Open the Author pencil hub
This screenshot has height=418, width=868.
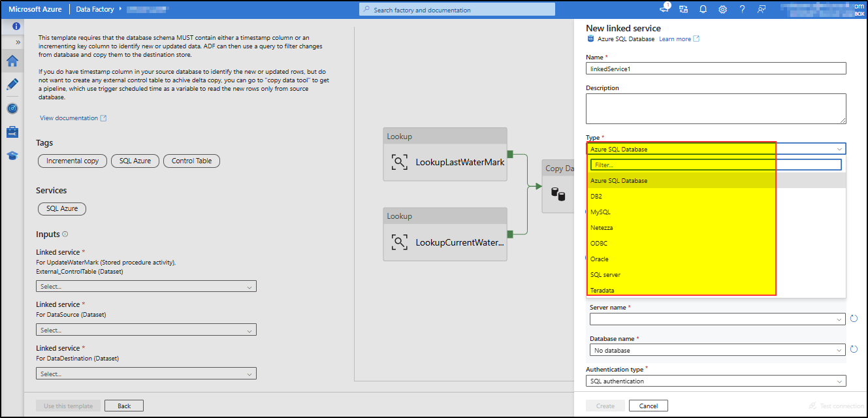pos(12,84)
